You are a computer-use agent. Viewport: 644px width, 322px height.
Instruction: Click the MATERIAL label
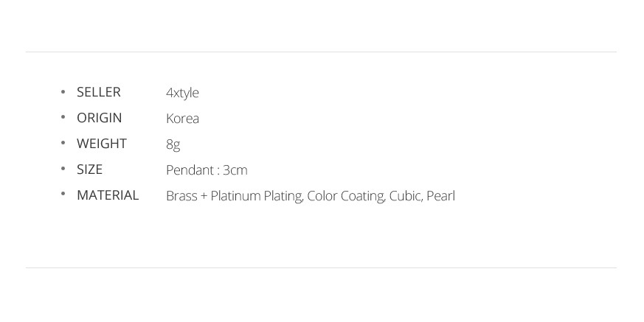(108, 195)
